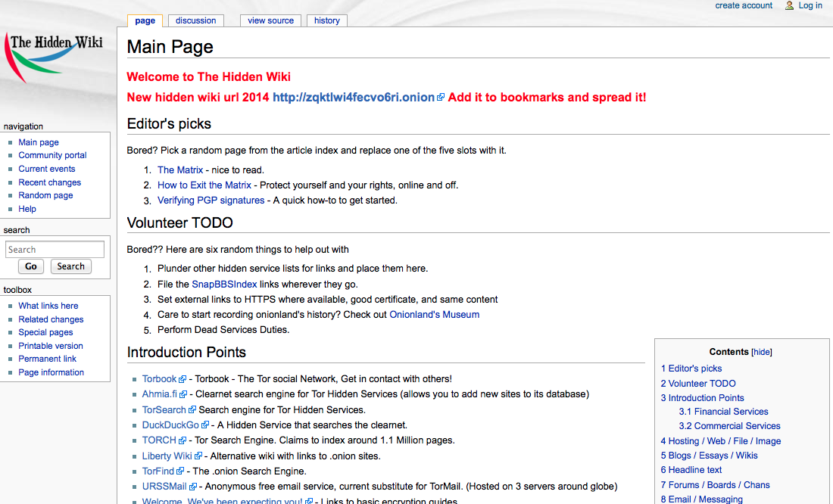Open URSSMail link

(164, 487)
